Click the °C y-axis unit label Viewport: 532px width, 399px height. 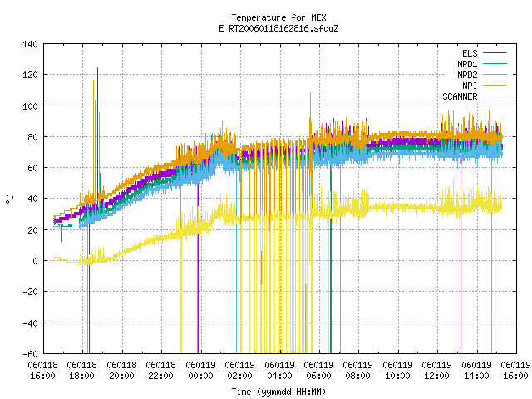(x=10, y=199)
